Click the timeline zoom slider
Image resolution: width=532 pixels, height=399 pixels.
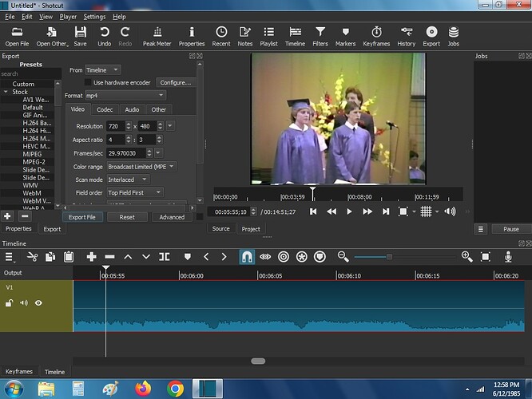[404, 257]
